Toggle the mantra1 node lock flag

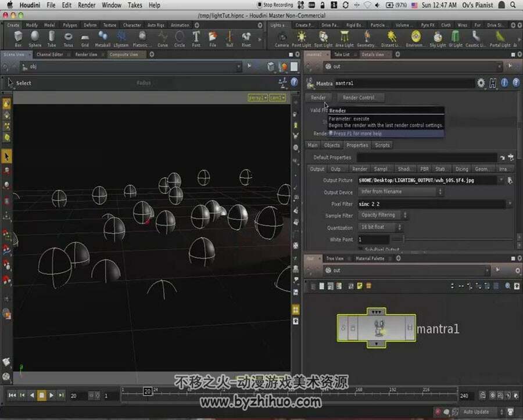353,328
